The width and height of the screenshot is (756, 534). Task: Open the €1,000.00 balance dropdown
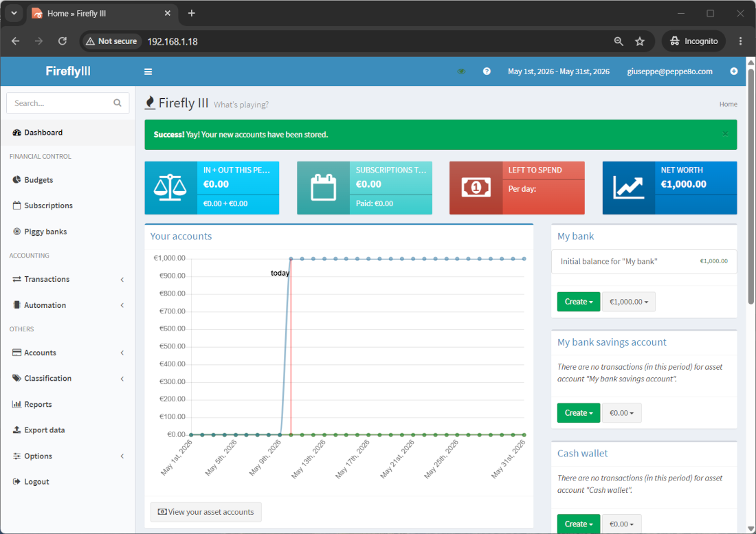click(629, 302)
